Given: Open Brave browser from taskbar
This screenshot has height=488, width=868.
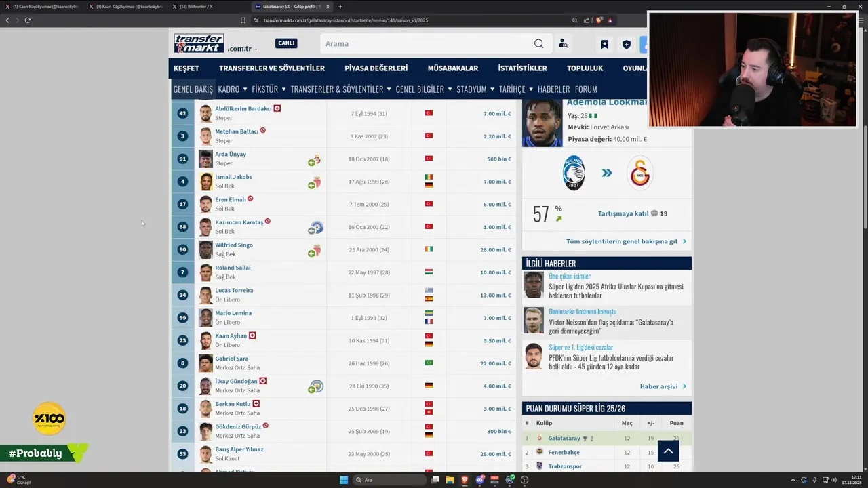Looking at the screenshot, I should click(465, 480).
